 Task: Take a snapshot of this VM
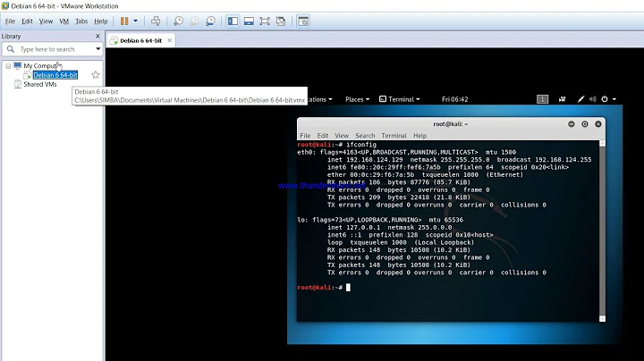(x=178, y=21)
